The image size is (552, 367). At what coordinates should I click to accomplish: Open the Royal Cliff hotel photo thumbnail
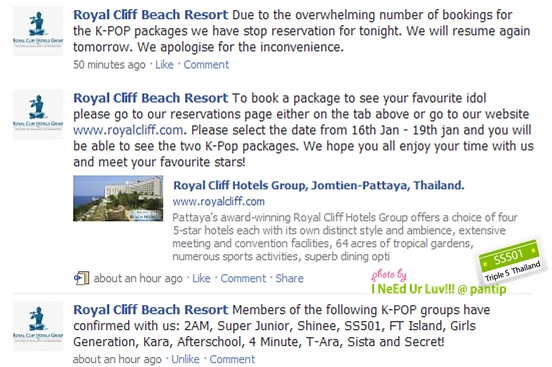118,198
